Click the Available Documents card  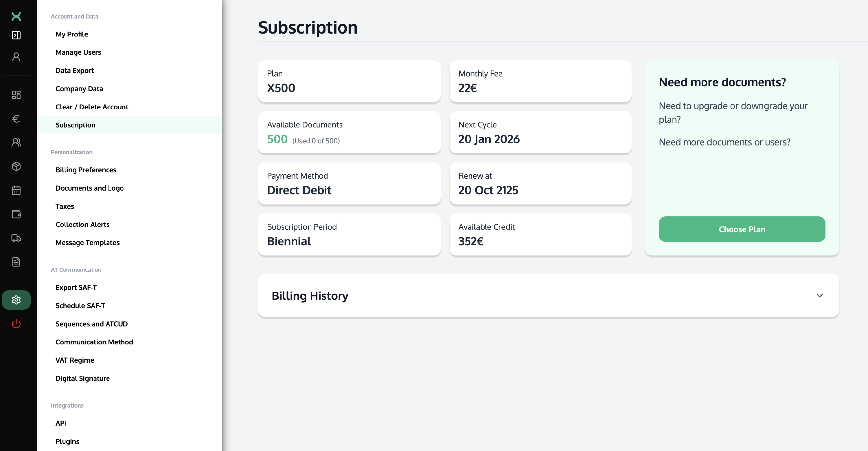pos(349,132)
